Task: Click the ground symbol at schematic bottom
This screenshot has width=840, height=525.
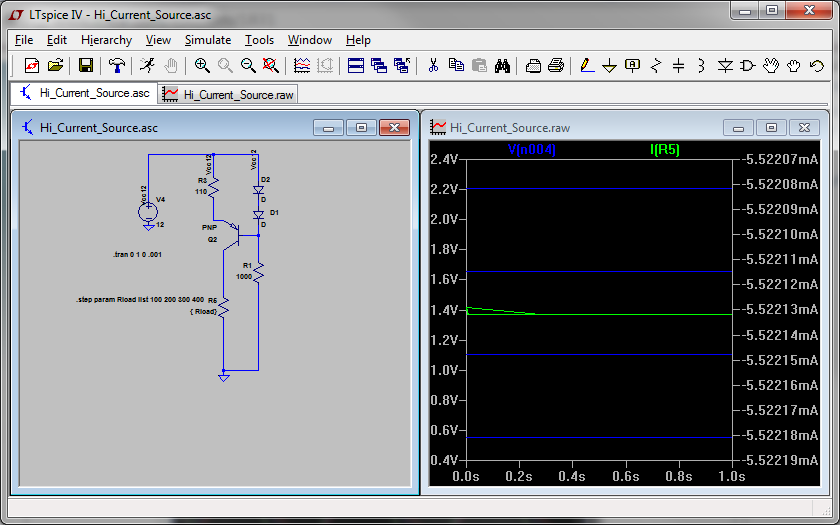Action: 223,377
